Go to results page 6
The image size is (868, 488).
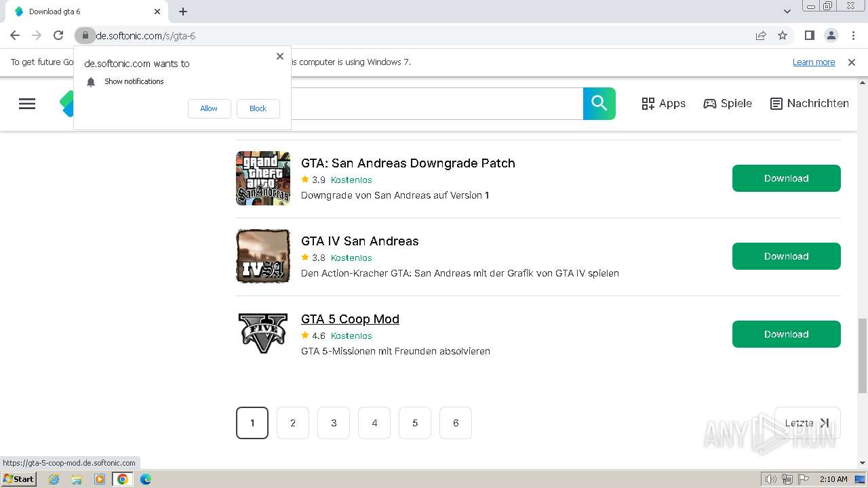[456, 423]
